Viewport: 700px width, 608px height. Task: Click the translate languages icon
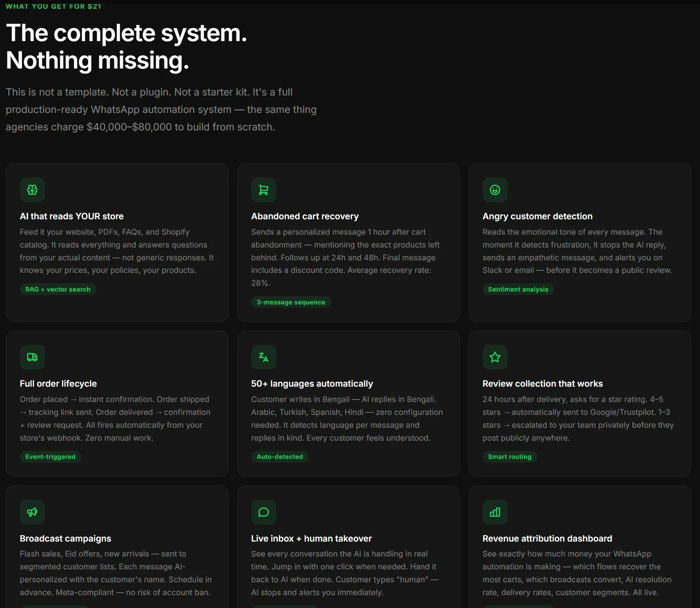coord(263,357)
